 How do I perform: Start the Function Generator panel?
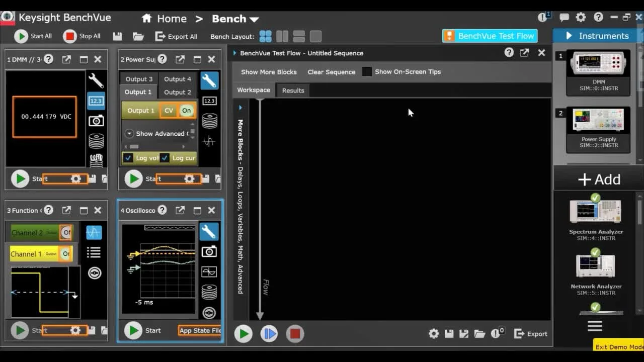20,330
